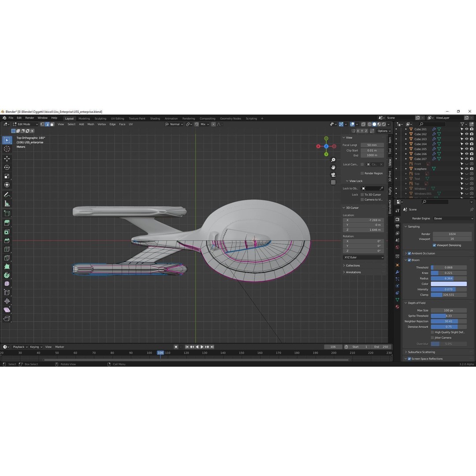This screenshot has width=476, height=476.
Task: Open the File menu
Action: pyautogui.click(x=11, y=118)
